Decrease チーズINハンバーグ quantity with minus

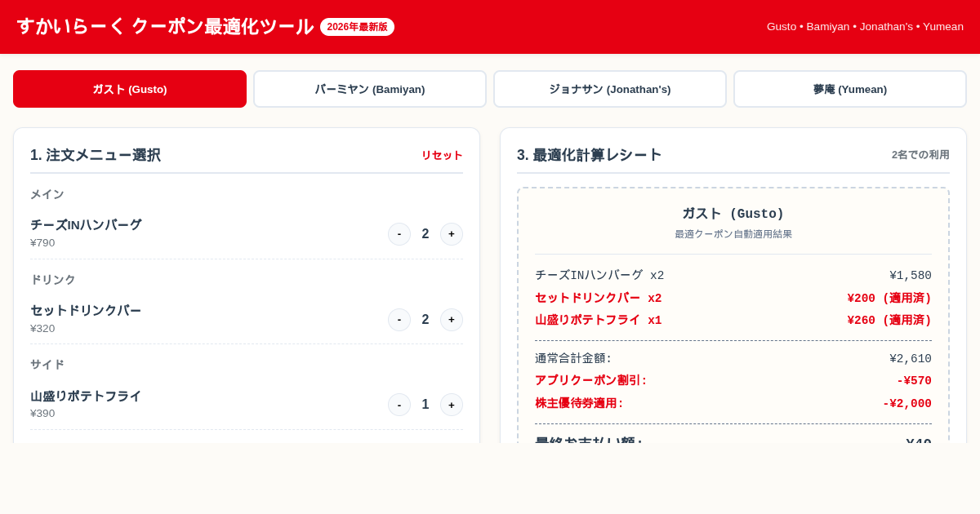point(399,234)
